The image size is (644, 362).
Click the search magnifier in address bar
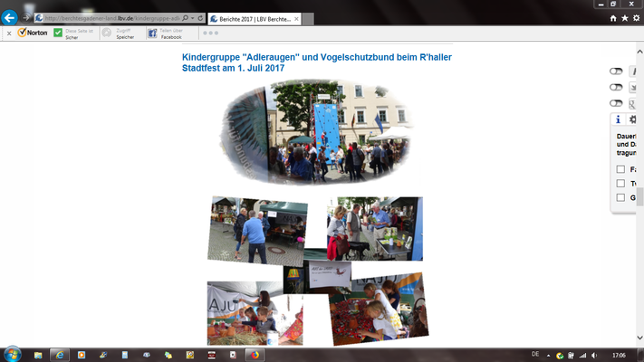coord(186,18)
